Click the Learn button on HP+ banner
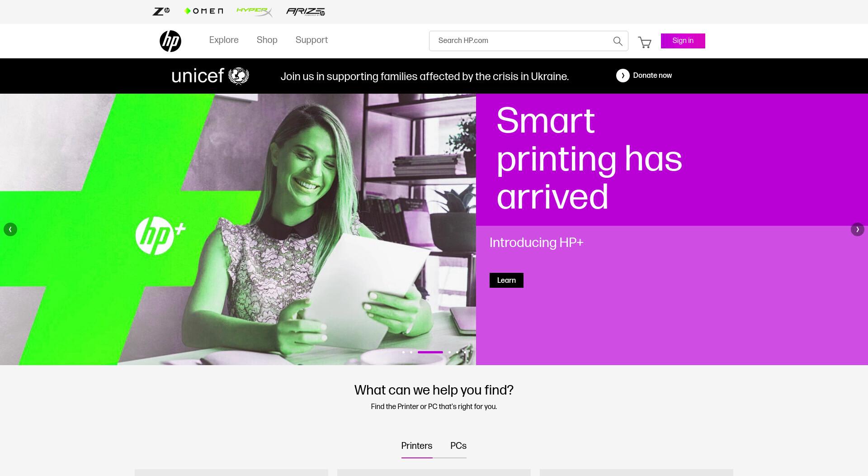This screenshot has height=476, width=868. tap(506, 281)
